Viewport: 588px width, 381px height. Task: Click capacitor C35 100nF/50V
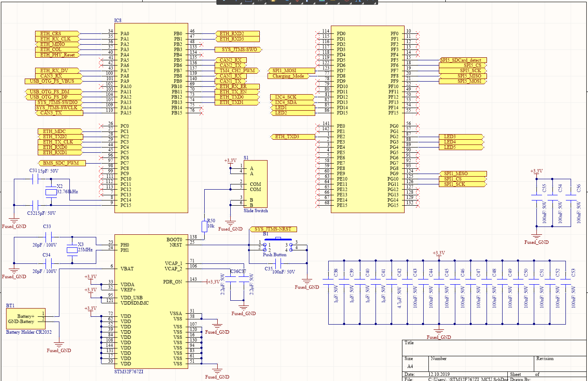pos(278,263)
